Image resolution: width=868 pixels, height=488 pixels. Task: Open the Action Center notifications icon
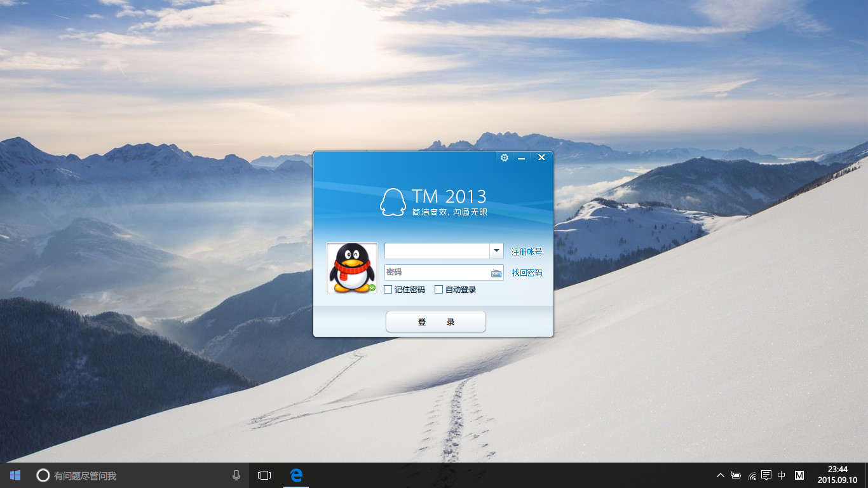point(766,475)
